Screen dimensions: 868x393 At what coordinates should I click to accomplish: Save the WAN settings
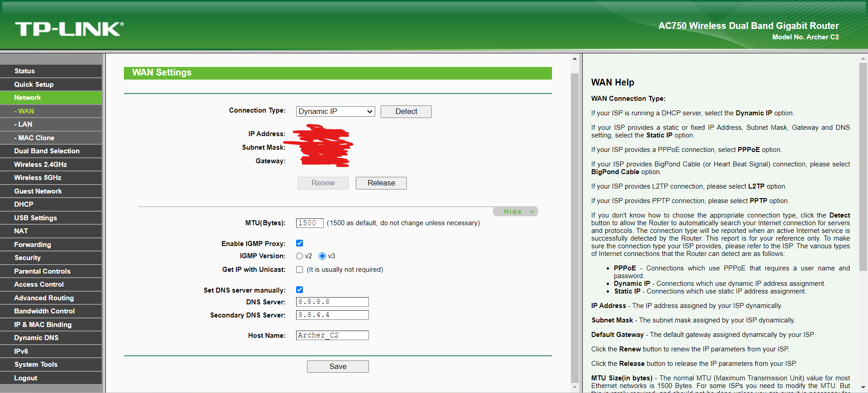[x=338, y=367]
